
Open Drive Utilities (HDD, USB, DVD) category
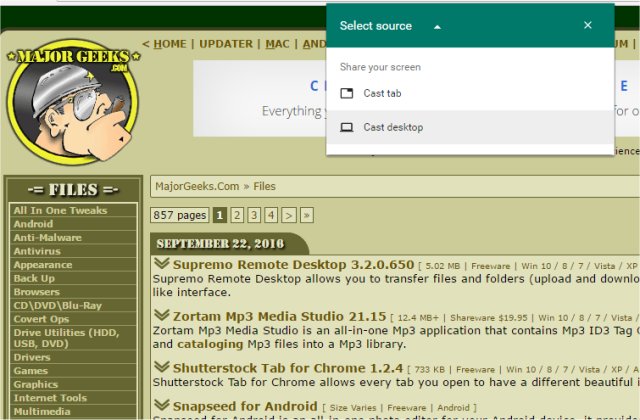click(x=73, y=338)
